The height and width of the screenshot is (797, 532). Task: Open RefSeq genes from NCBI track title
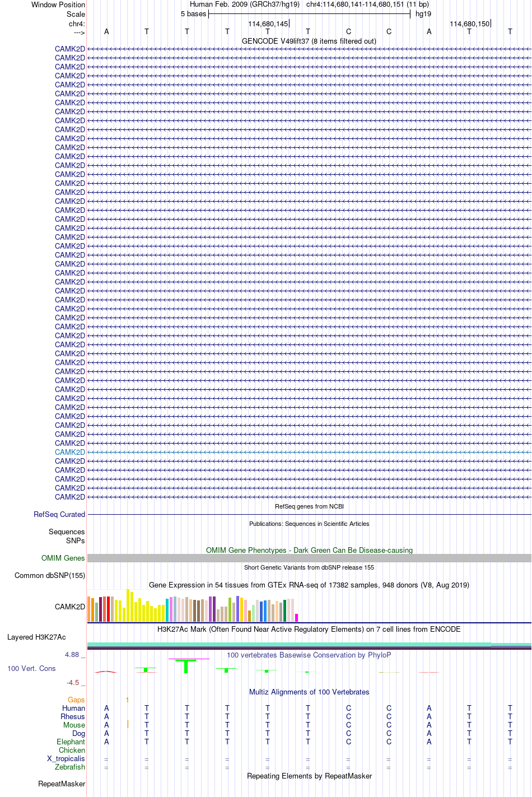(309, 506)
